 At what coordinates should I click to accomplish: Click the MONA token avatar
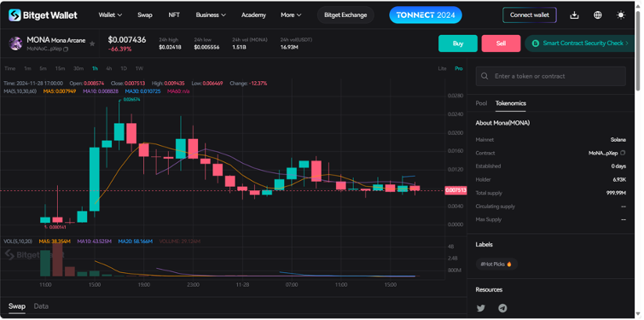click(x=15, y=44)
